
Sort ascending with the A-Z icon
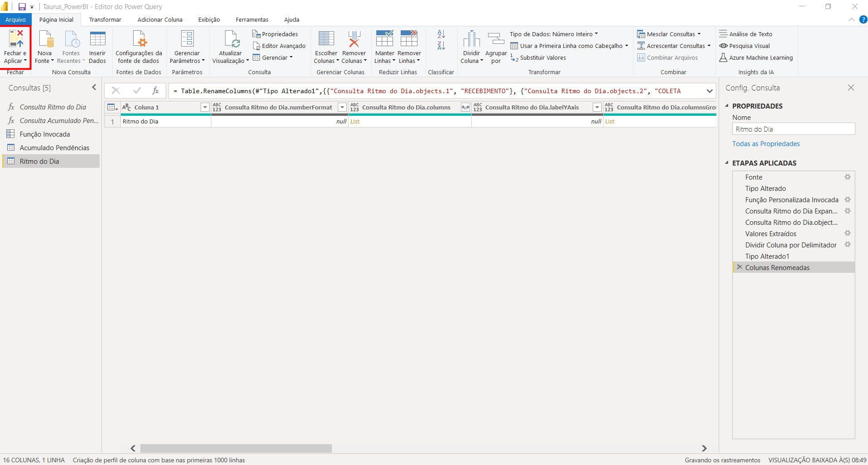pos(441,34)
